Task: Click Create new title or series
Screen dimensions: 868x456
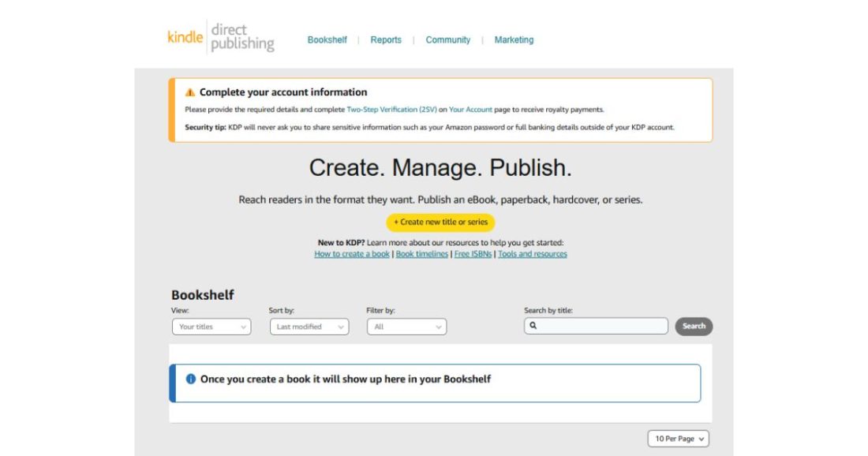Action: pyautogui.click(x=440, y=222)
